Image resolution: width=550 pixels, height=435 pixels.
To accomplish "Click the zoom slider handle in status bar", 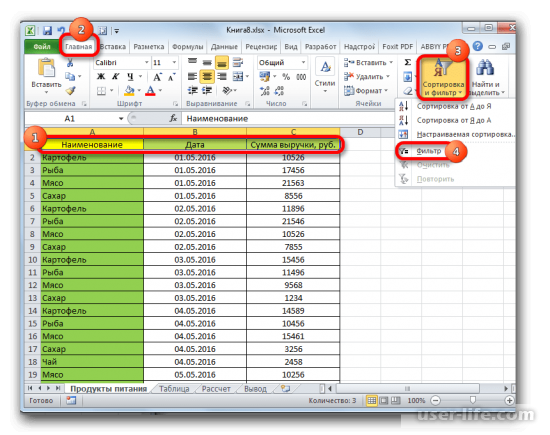I will coord(472,400).
